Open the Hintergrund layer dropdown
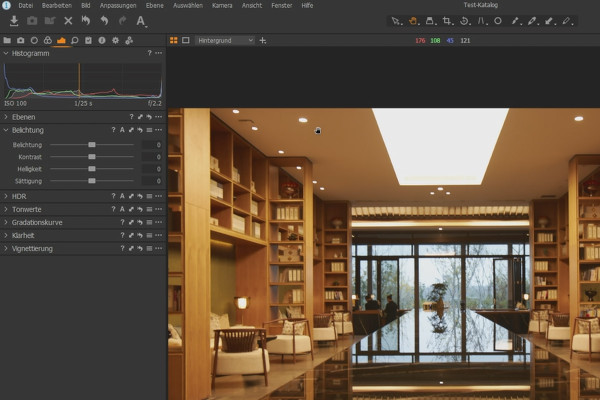This screenshot has height=400, width=600. pos(225,40)
